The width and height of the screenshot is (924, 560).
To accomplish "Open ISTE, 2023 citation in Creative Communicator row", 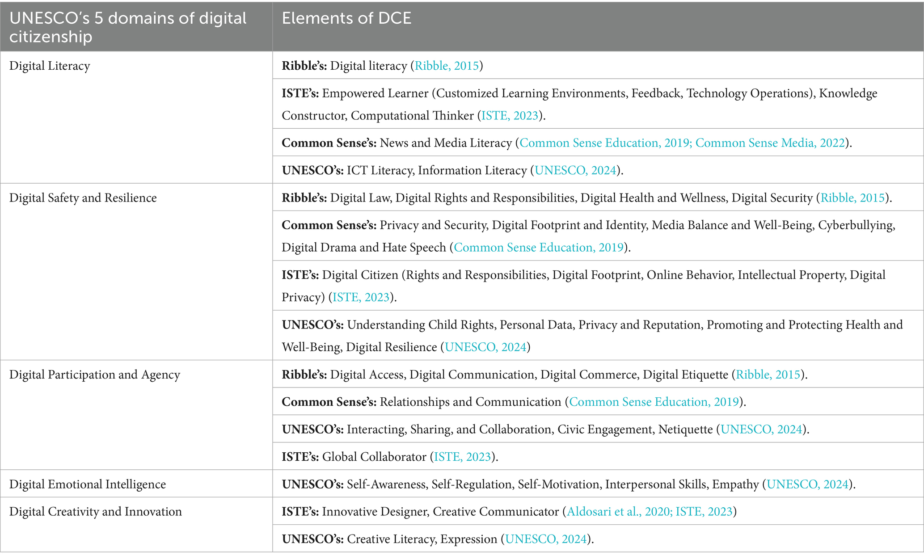I will pos(704,511).
